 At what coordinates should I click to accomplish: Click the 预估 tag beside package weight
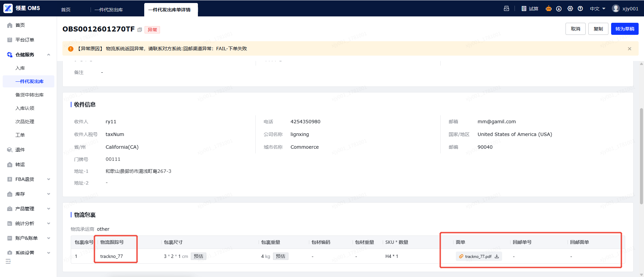(x=281, y=256)
